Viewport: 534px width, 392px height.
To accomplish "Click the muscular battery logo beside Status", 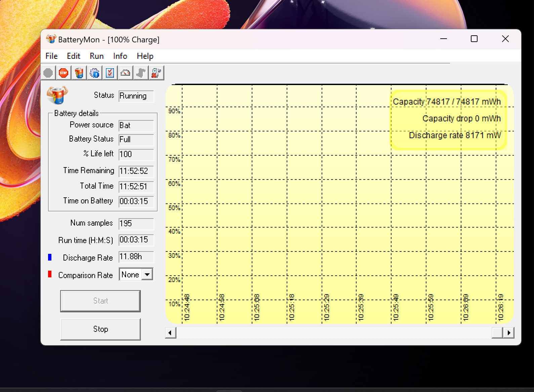I will 57,95.
